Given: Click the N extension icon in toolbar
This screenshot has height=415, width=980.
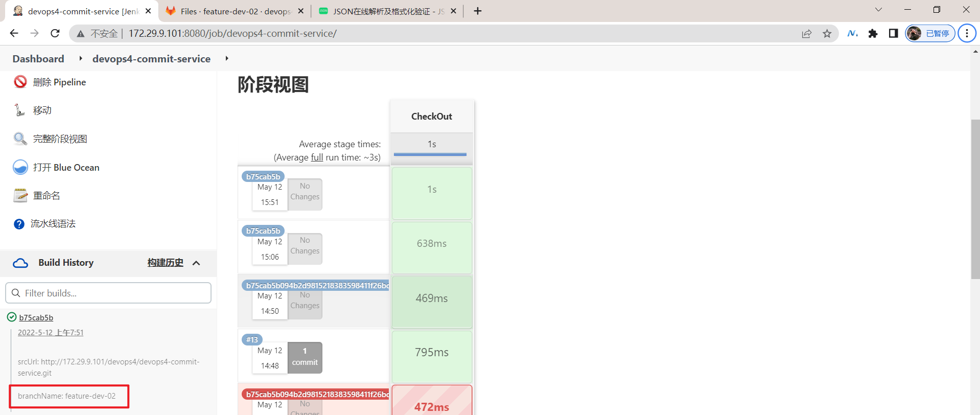Looking at the screenshot, I should [852, 33].
